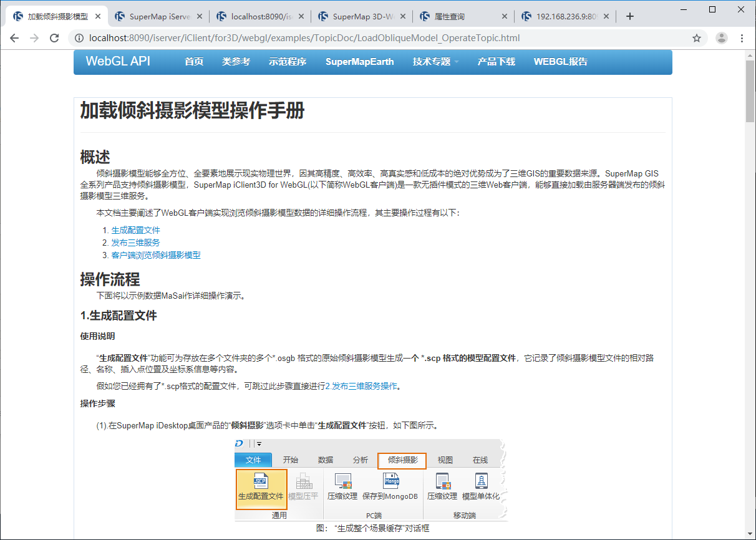Open the Chrome profile avatar
Screen dimensions: 756x540
pos(722,38)
